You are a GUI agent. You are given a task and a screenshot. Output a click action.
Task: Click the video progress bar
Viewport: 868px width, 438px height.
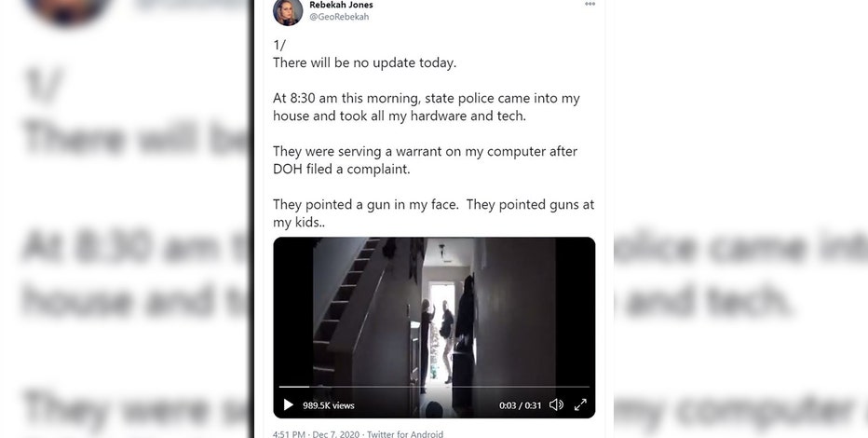(x=434, y=387)
